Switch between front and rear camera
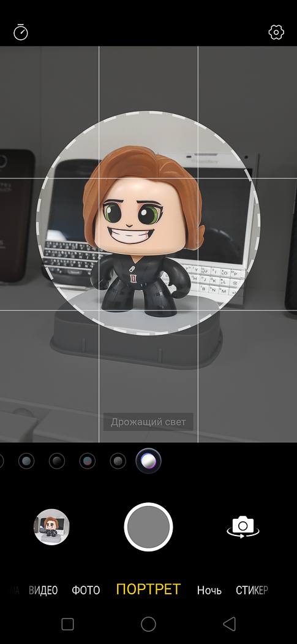 tap(243, 527)
